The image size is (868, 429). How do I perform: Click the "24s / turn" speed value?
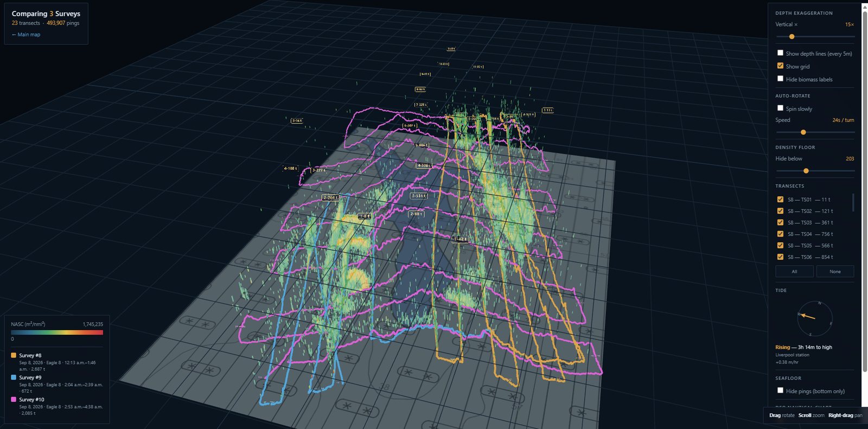(843, 120)
